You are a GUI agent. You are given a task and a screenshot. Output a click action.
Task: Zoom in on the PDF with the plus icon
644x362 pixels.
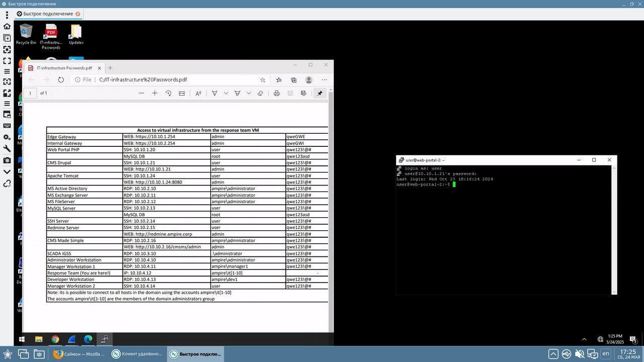click(x=155, y=93)
